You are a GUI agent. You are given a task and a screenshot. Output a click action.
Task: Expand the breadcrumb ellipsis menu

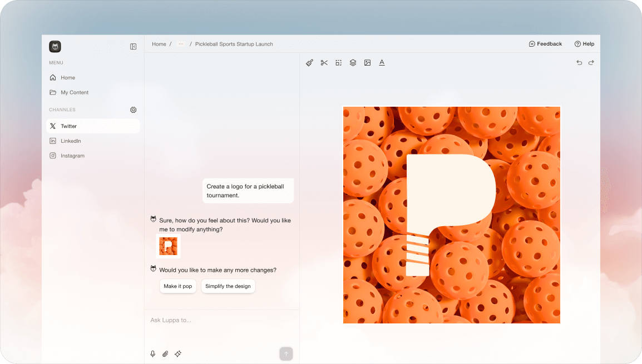click(181, 44)
